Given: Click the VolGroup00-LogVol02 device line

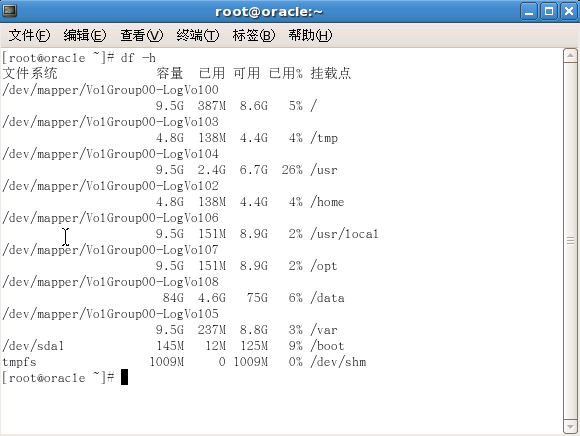Looking at the screenshot, I should pyautogui.click(x=110, y=186).
